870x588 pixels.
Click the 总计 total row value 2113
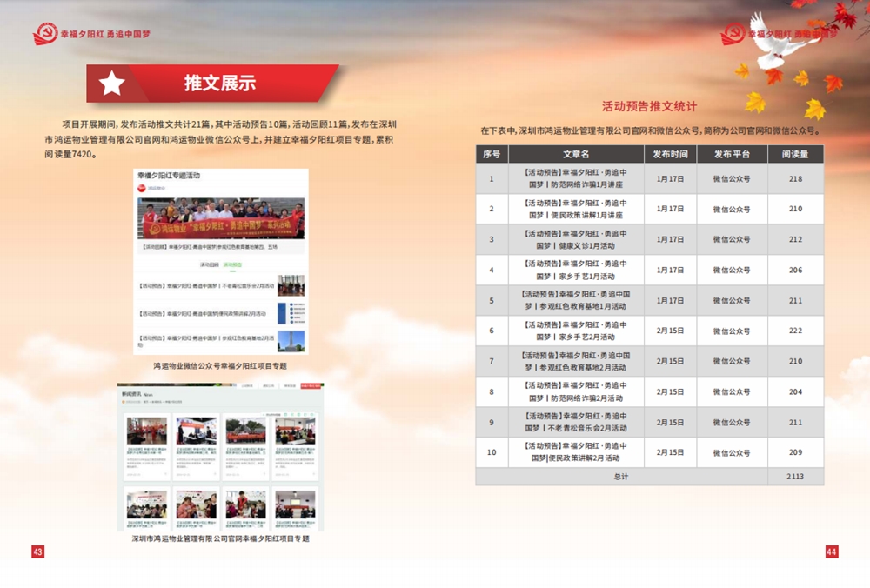click(x=795, y=477)
